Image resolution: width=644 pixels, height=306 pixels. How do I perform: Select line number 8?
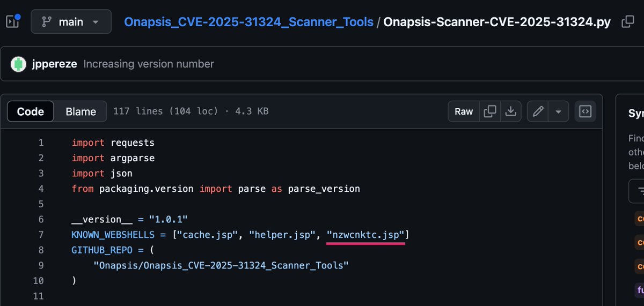coord(41,250)
